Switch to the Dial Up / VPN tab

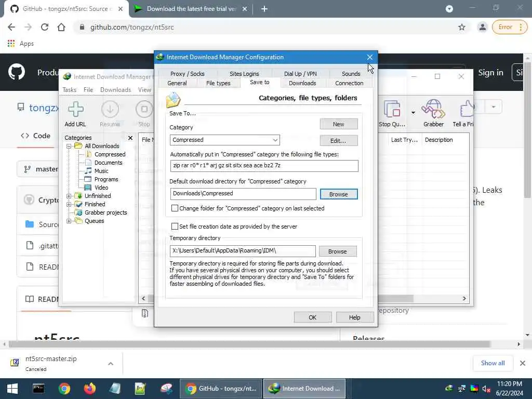300,74
